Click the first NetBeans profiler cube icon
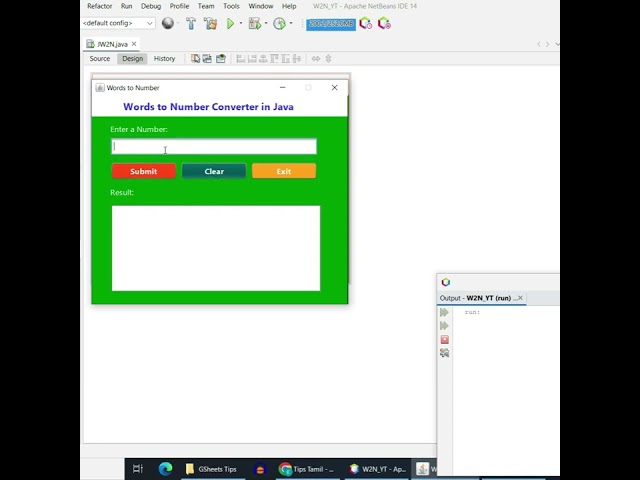640x480 pixels. coord(365,23)
